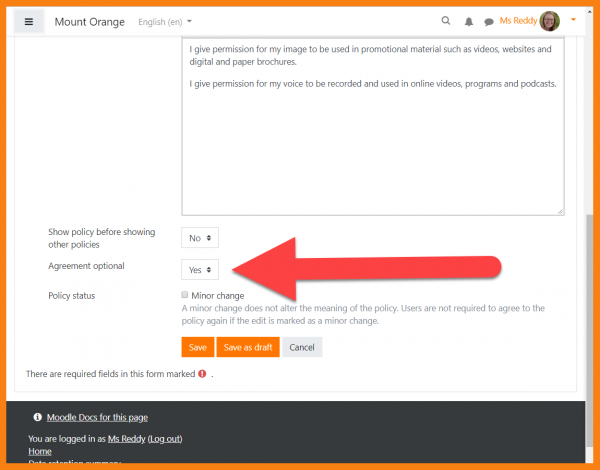The image size is (600, 470).
Task: Open the Agreement optional dropdown
Action: [199, 270]
